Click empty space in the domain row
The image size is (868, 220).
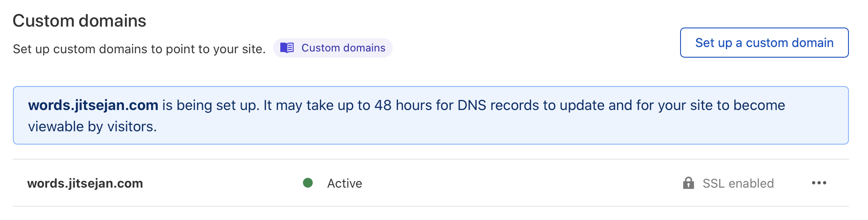pos(511,183)
